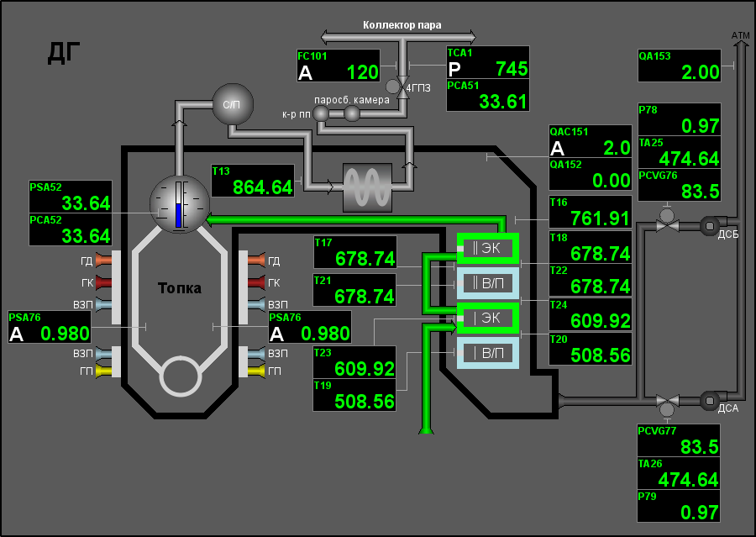This screenshot has width=756, height=537.
Task: Select the ГД burner on the furnace's left side
Action: [x=103, y=260]
